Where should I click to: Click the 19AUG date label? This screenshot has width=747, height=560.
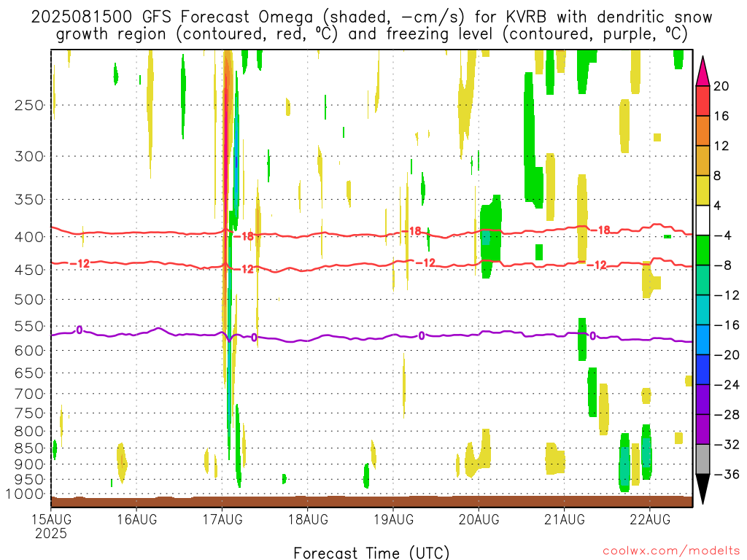coord(393,519)
